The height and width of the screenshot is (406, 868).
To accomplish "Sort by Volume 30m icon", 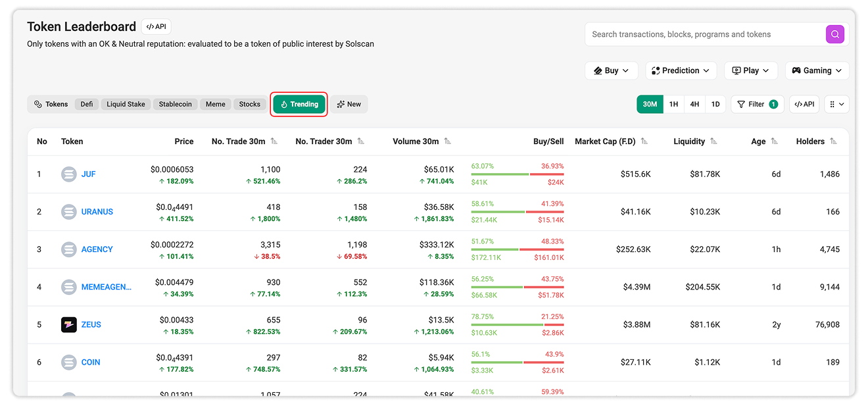I will [448, 141].
